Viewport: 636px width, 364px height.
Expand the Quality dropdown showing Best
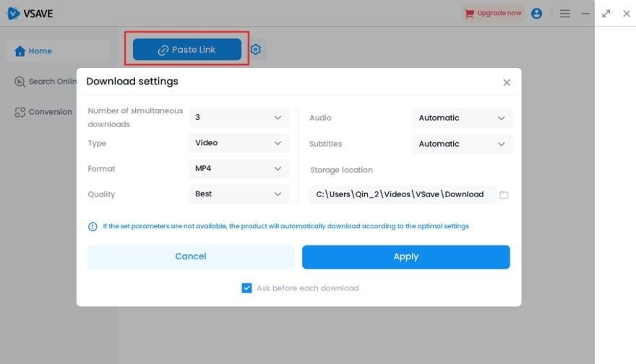[x=239, y=194]
